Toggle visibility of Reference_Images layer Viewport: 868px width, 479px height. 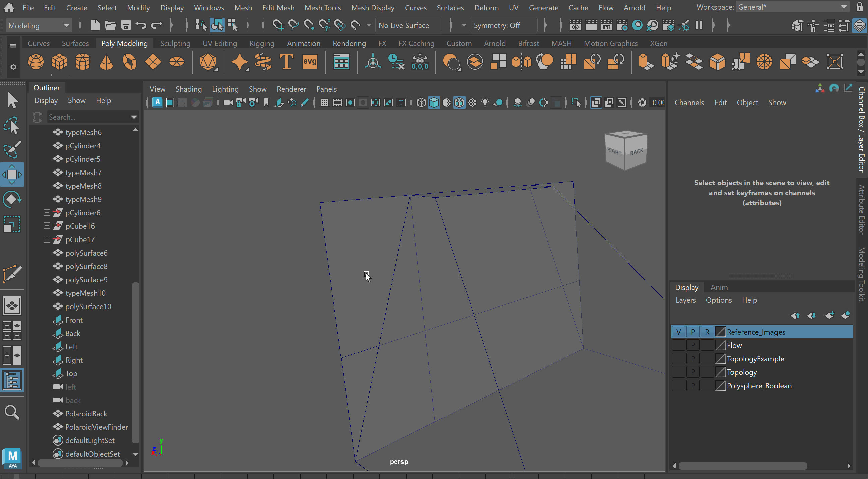(678, 332)
